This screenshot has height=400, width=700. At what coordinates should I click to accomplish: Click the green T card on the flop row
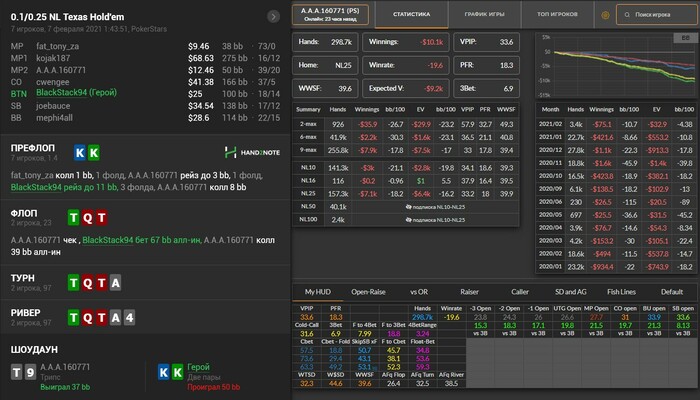point(74,218)
